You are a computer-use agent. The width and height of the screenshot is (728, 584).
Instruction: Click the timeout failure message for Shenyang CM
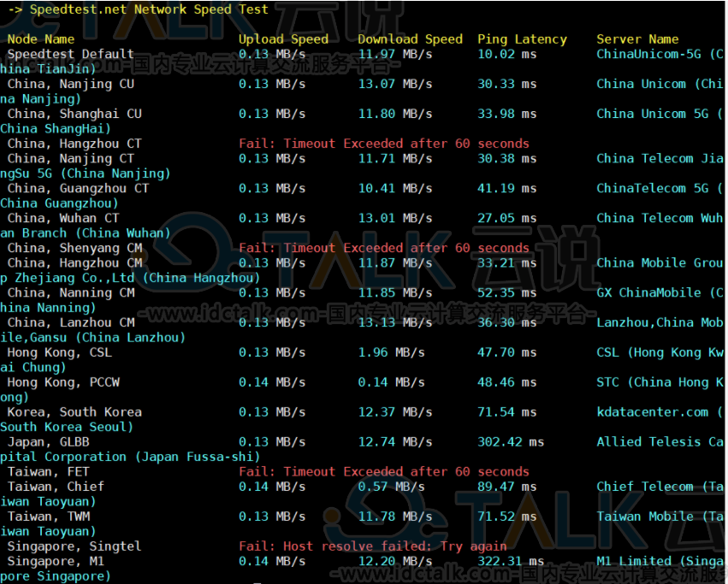coord(384,248)
